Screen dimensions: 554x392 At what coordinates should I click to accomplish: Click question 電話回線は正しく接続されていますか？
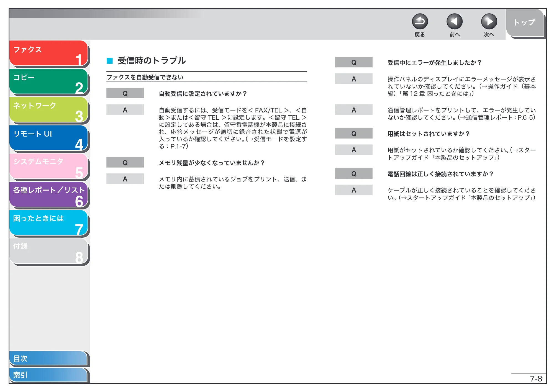click(440, 174)
